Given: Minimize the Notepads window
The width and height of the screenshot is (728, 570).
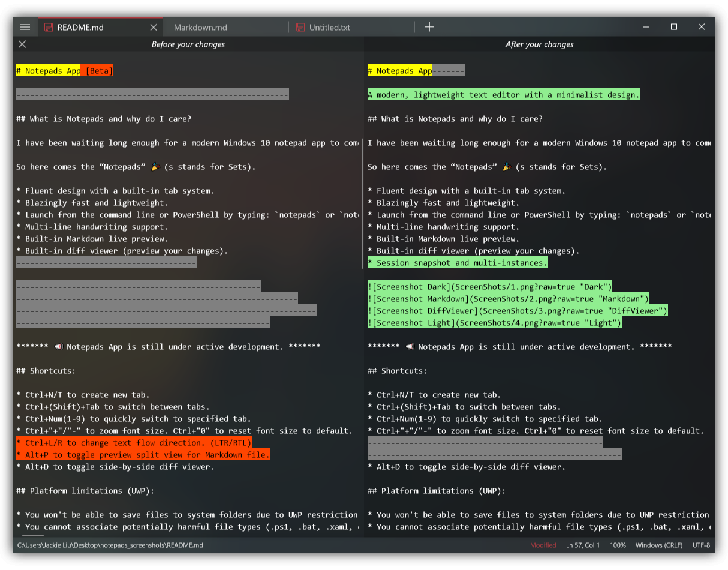Looking at the screenshot, I should [646, 27].
